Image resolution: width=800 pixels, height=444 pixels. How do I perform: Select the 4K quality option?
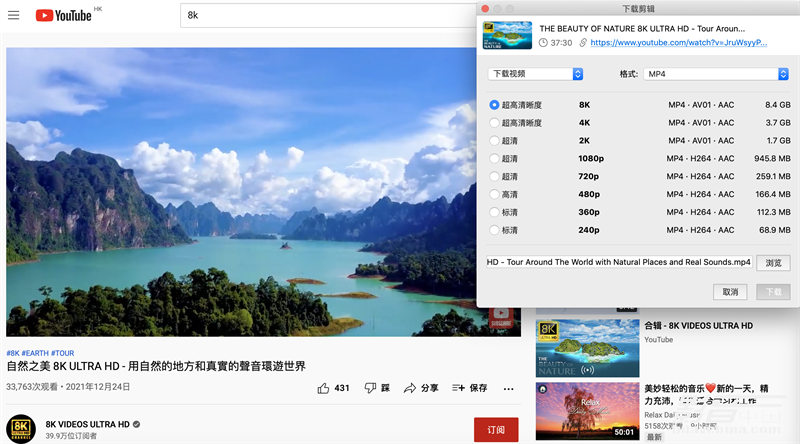494,122
